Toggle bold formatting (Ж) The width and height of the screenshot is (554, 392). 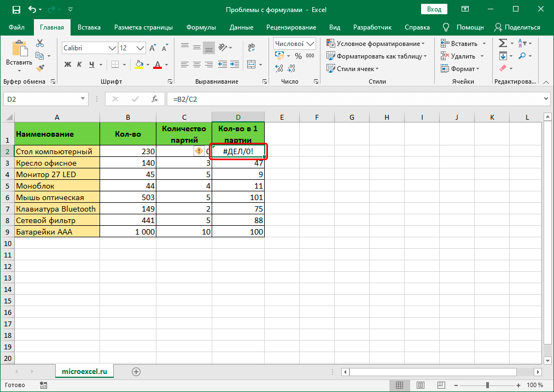68,65
